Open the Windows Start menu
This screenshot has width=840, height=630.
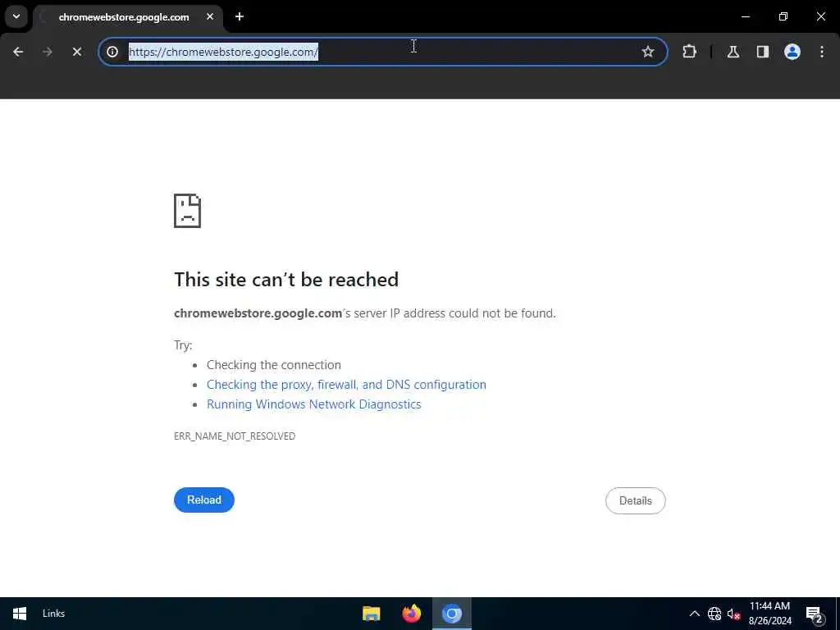tap(20, 614)
